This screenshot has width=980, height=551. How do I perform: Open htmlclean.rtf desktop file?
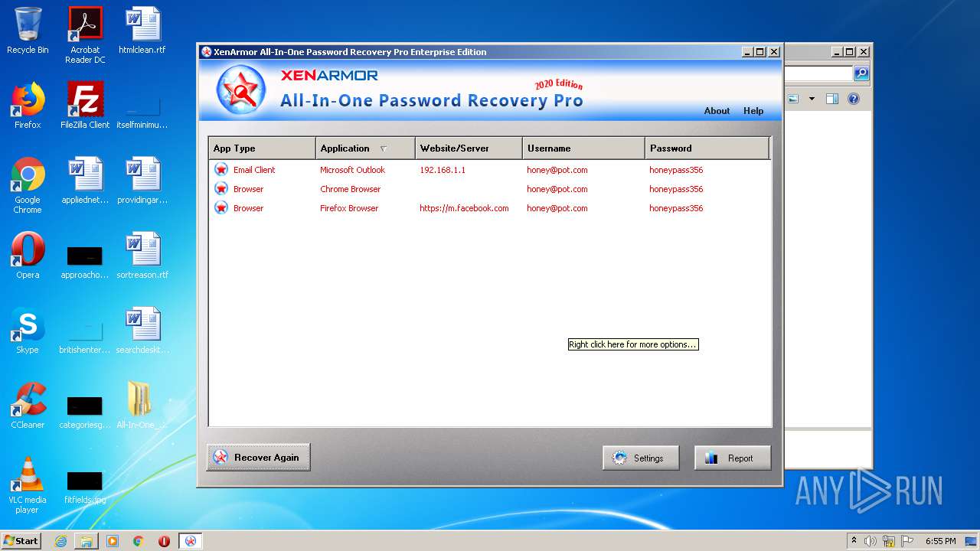click(x=142, y=31)
